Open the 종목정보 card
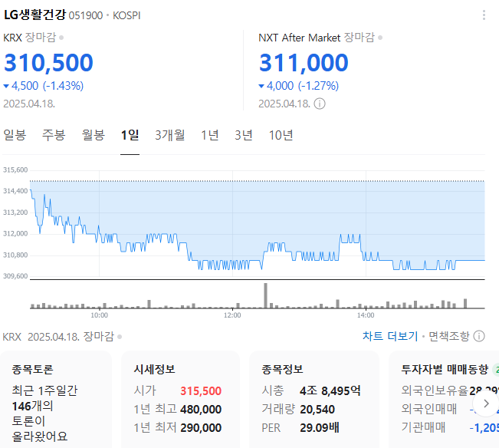This screenshot has width=499, height=448. click(314, 400)
